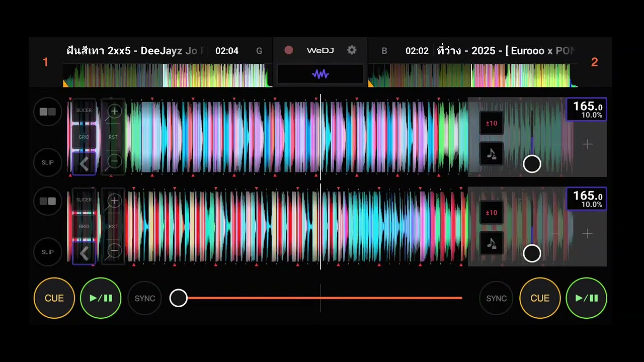Viewport: 644px width, 362px height.
Task: Zoom in on deck 2 waveform
Action: pyautogui.click(x=115, y=201)
